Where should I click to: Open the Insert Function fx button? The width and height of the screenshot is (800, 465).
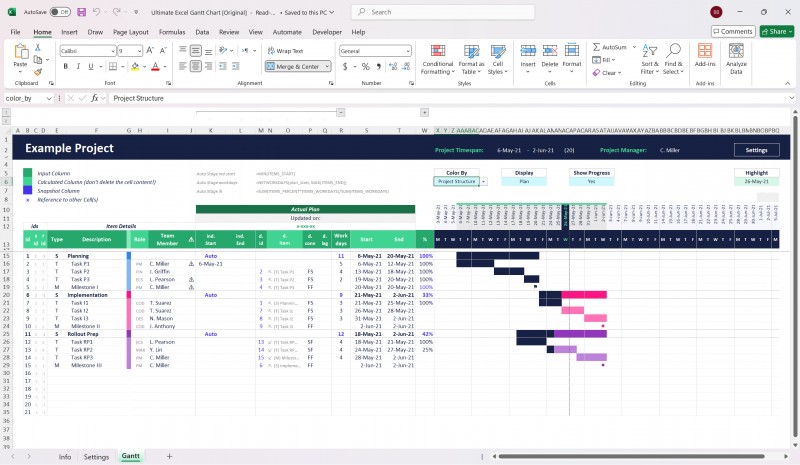point(94,98)
